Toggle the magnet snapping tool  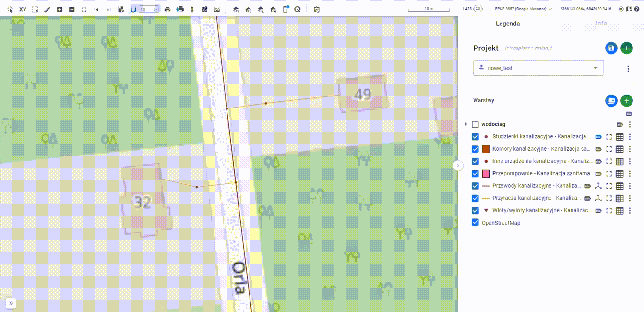[x=133, y=9]
